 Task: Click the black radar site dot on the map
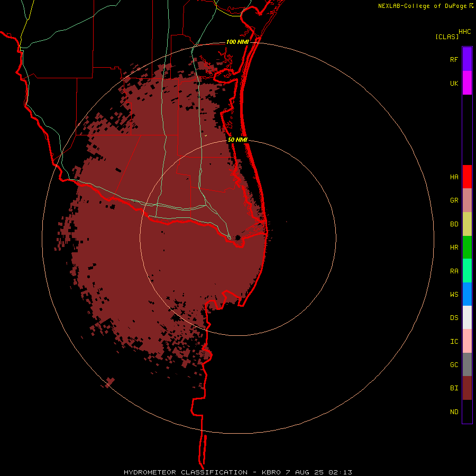237,237
